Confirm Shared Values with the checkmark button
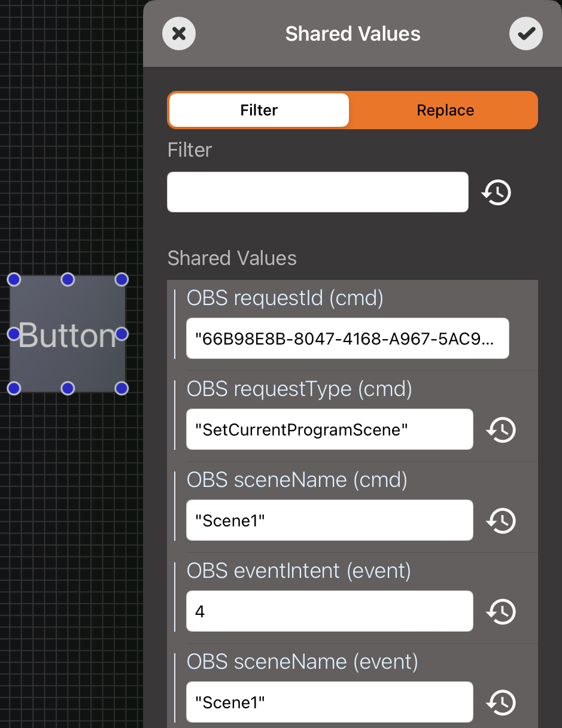This screenshot has height=728, width=562. tap(526, 33)
